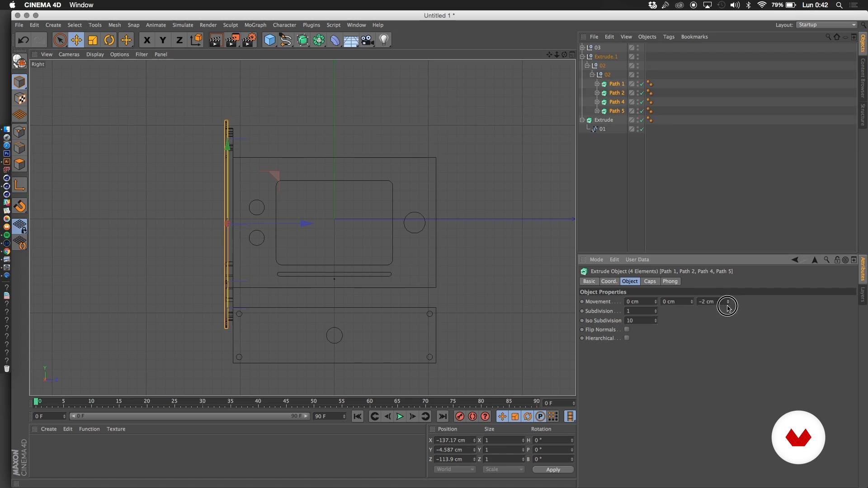Viewport: 868px width, 488px height.
Task: Select the Move tool in the toolbar
Action: tap(76, 40)
